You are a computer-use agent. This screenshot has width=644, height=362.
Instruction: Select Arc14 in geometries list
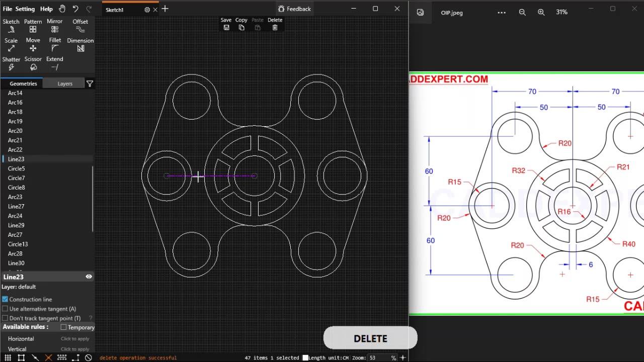(15, 93)
